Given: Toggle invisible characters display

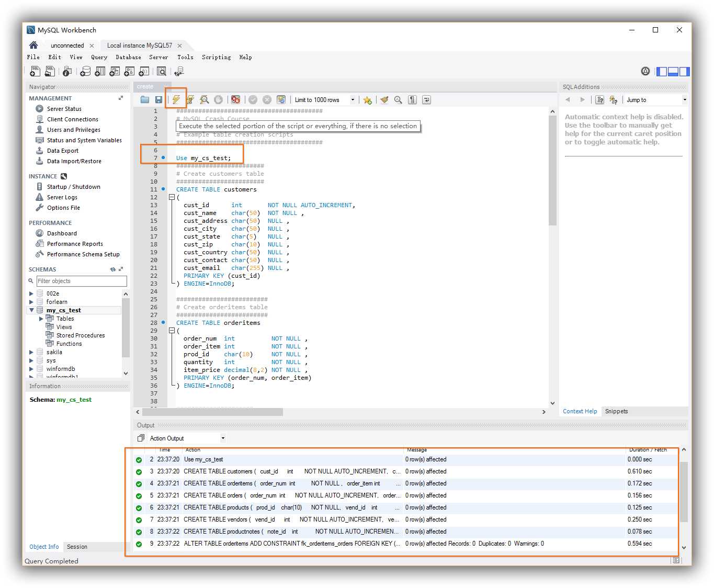Looking at the screenshot, I should click(x=412, y=99).
